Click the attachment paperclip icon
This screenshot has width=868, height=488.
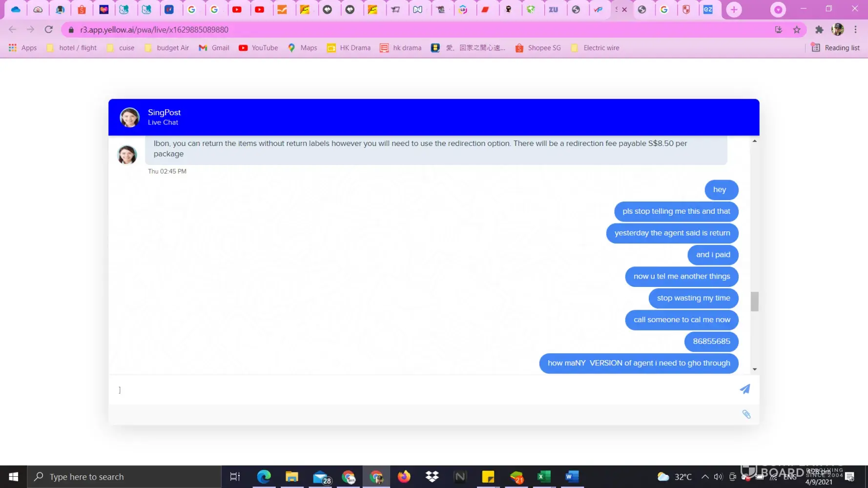[x=746, y=414]
